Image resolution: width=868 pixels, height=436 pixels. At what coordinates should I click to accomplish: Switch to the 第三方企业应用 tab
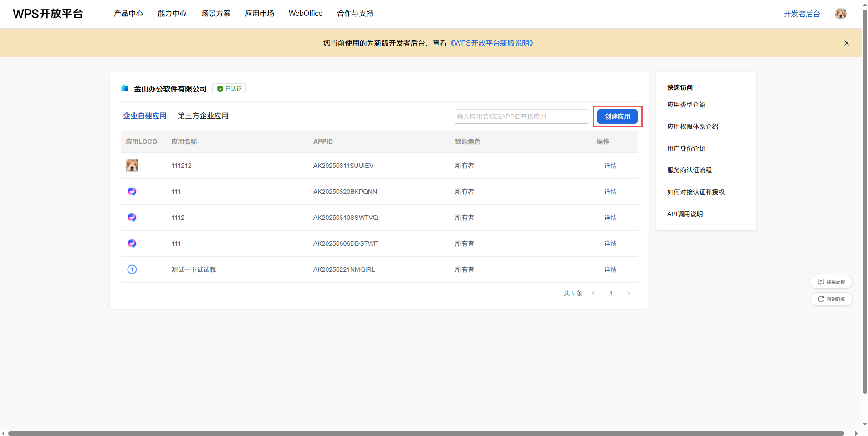203,116
